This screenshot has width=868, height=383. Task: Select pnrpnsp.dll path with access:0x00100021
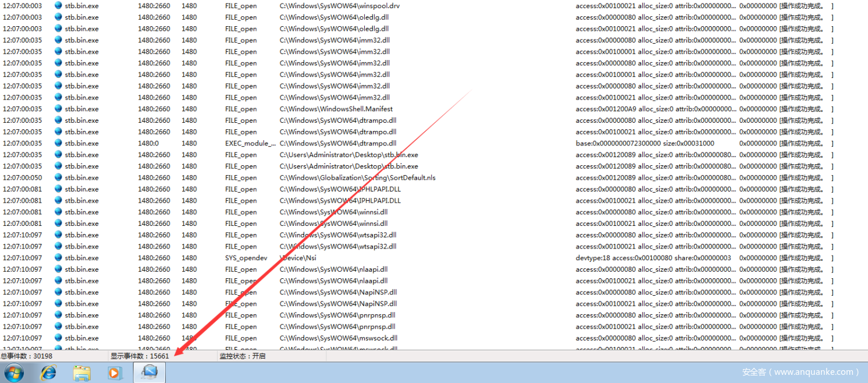pos(337,327)
